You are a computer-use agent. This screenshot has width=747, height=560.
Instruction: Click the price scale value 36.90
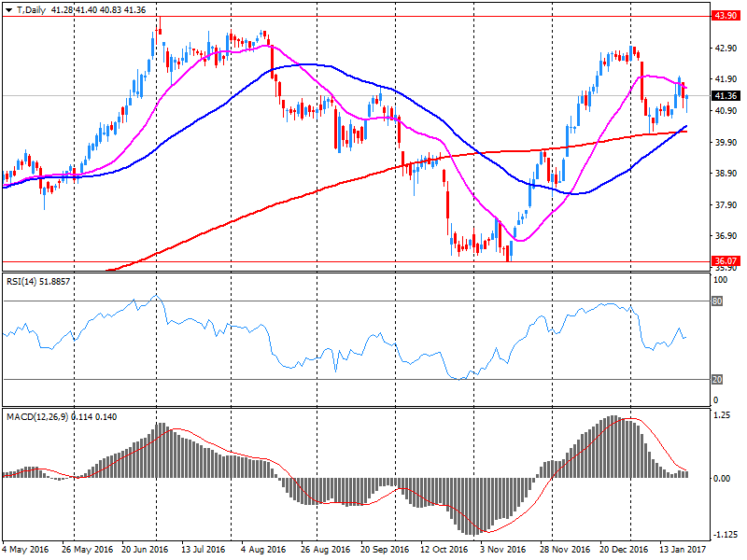click(726, 236)
